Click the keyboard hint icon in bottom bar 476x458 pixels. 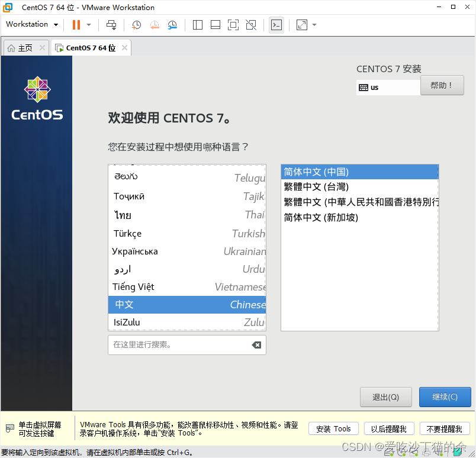coord(9,428)
